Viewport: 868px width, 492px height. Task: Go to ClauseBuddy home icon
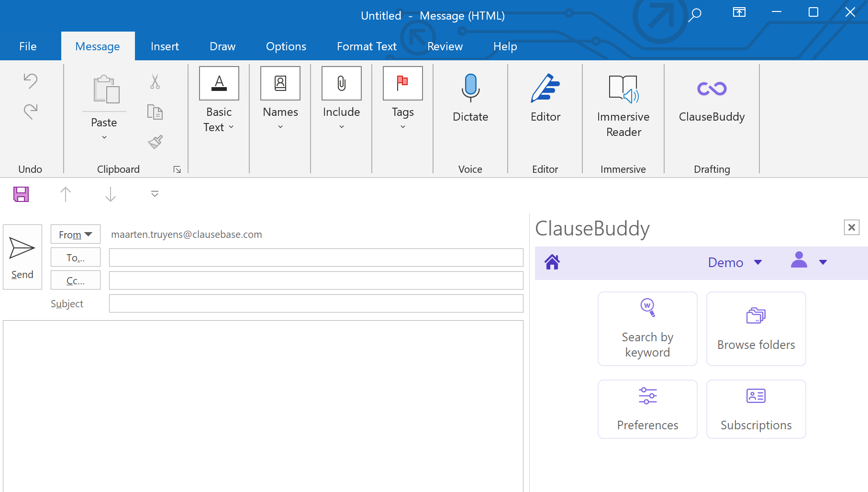(552, 262)
